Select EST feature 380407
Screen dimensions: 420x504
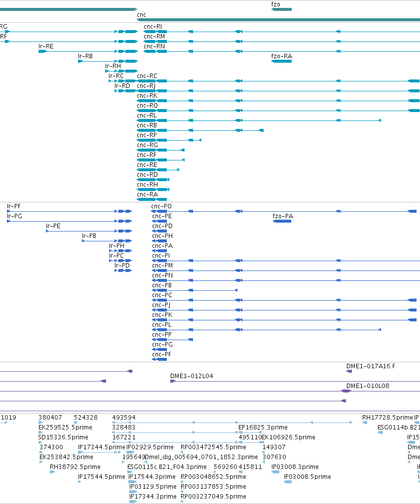[x=50, y=418]
